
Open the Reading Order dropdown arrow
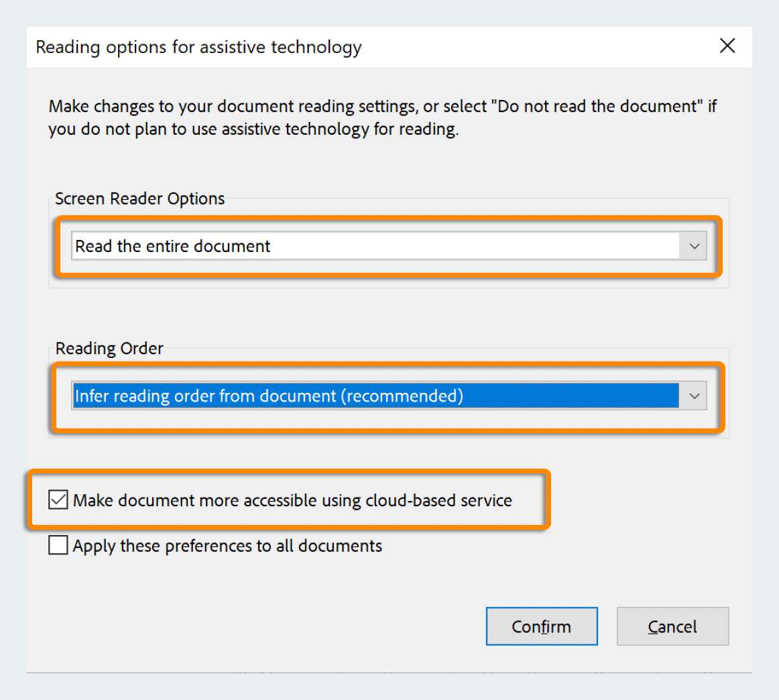694,396
